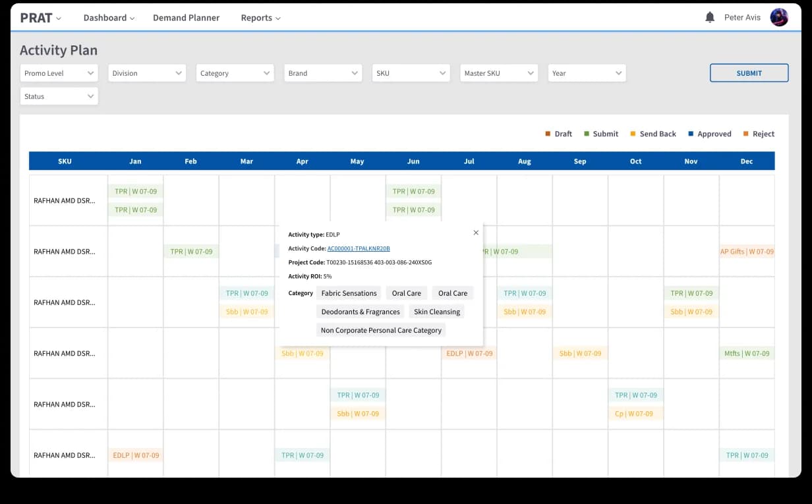Image resolution: width=812 pixels, height=504 pixels.
Task: Expand the Division dropdown
Action: (147, 73)
